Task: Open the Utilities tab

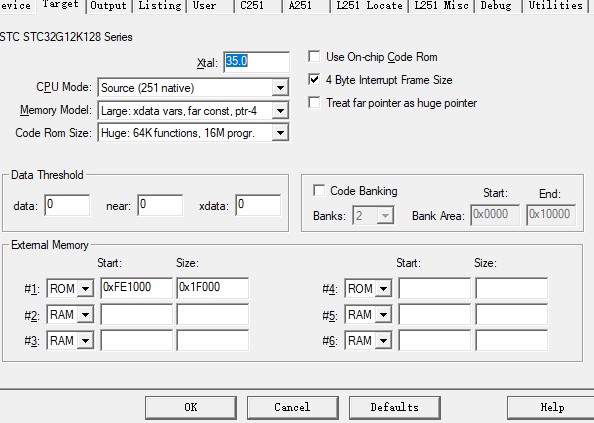Action: (x=555, y=6)
